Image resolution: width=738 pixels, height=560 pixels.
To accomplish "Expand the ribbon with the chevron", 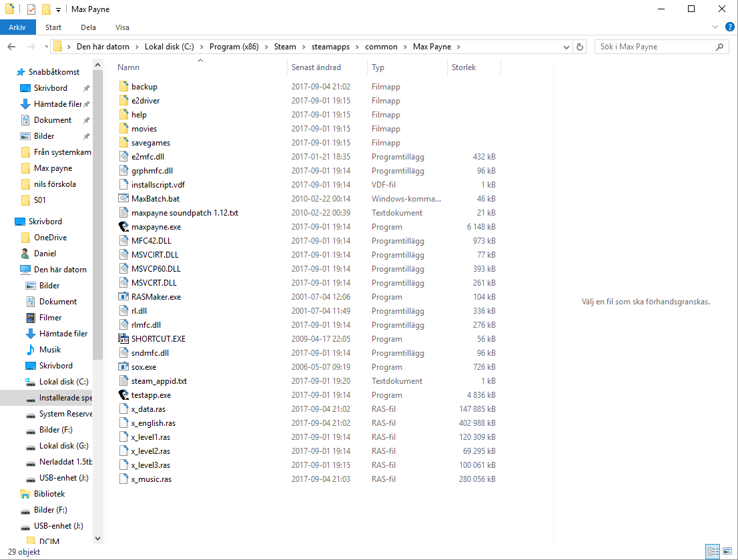I will pos(715,27).
